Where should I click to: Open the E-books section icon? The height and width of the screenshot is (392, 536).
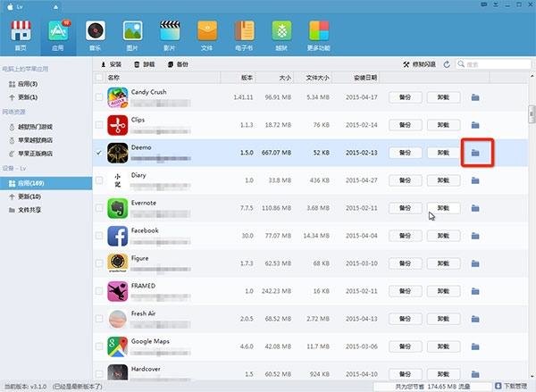pyautogui.click(x=245, y=31)
